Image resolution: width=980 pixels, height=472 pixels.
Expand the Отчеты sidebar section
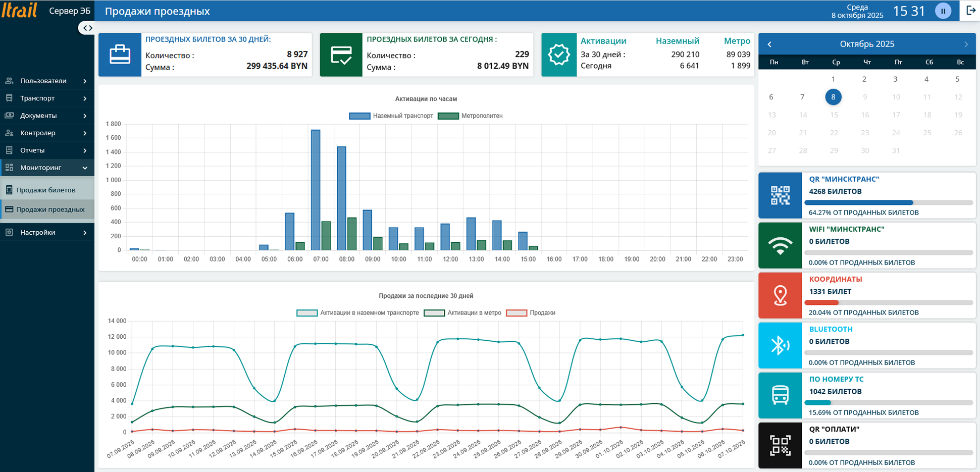pos(46,150)
